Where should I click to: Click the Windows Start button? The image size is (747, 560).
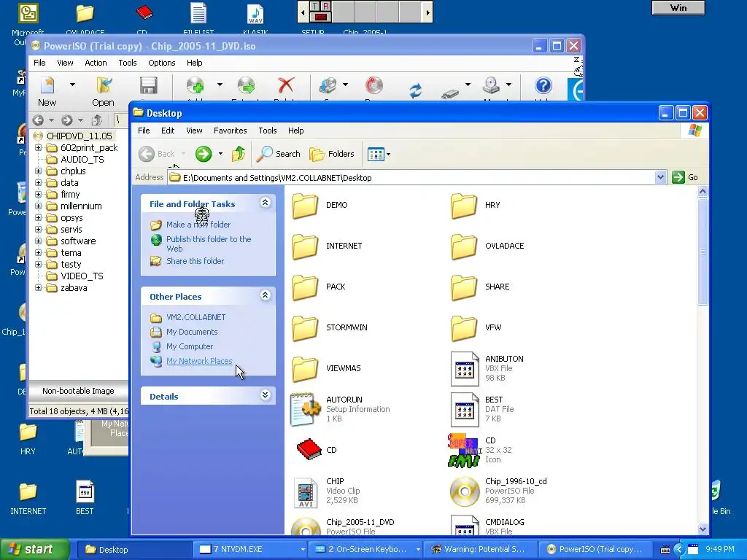click(x=34, y=549)
